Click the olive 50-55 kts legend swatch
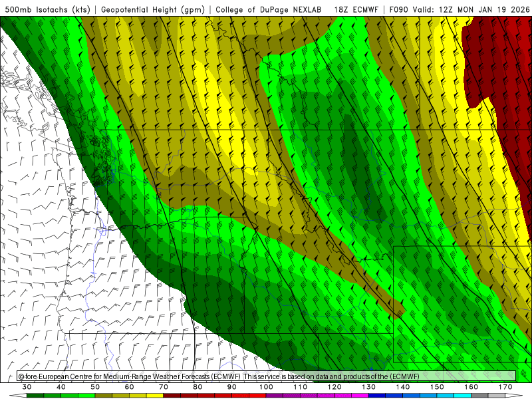Screen dimensions: 532x399 (x=103, y=396)
